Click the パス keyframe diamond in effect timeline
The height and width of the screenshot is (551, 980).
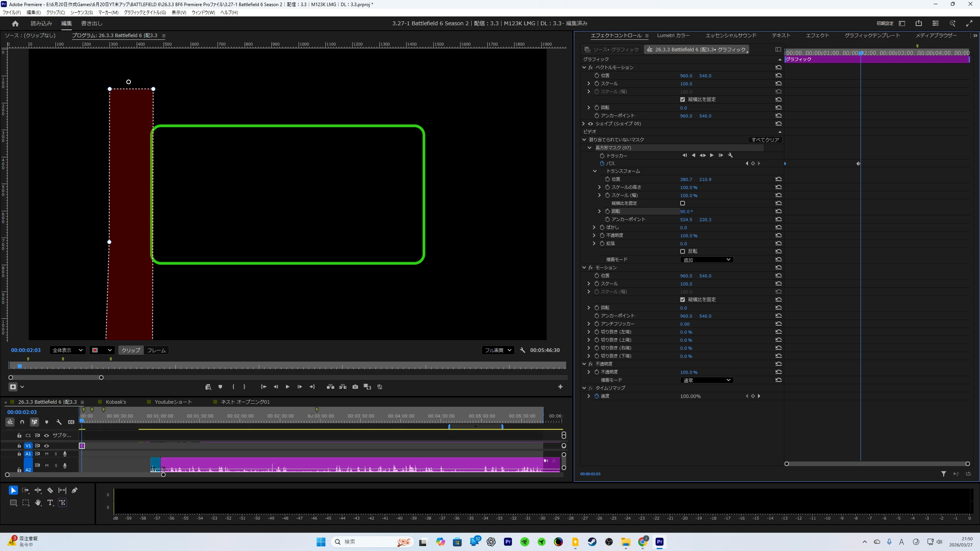[x=858, y=164]
